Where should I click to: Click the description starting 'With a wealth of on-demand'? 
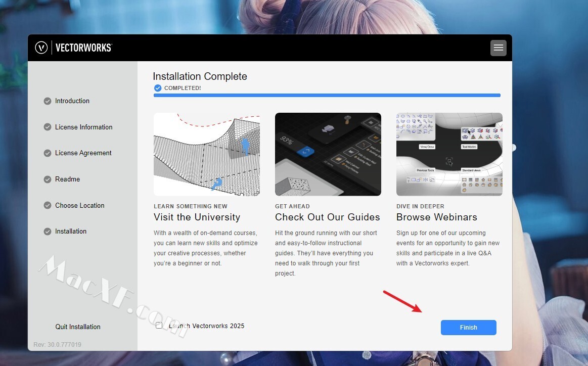point(205,248)
